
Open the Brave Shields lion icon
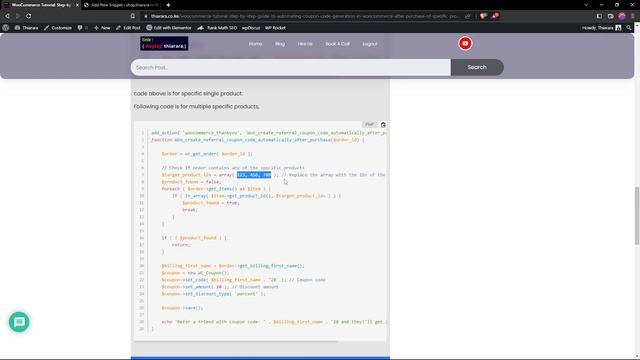click(483, 16)
